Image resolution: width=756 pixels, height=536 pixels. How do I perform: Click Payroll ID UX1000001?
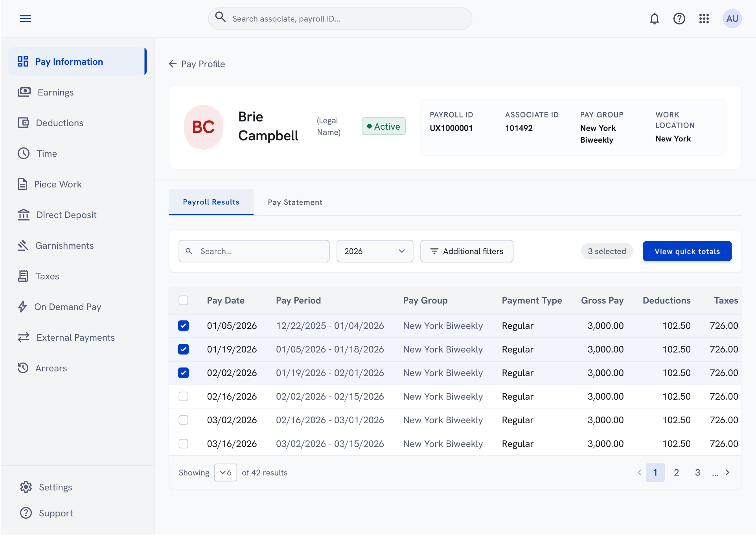[x=451, y=128]
